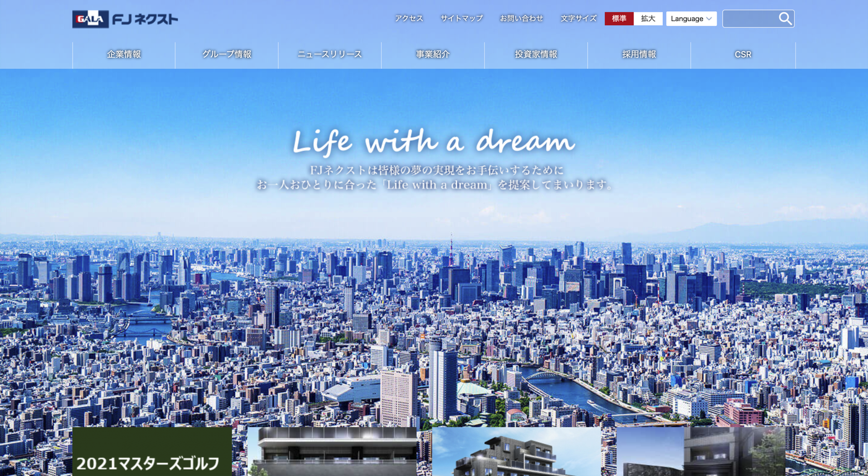868x476 pixels.
Task: Set text size to 標準
Action: (x=619, y=19)
